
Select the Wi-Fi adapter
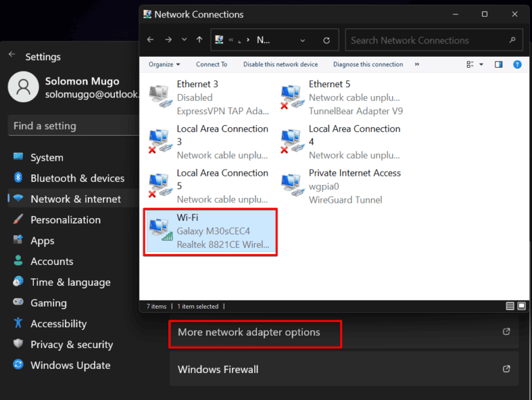(x=211, y=232)
